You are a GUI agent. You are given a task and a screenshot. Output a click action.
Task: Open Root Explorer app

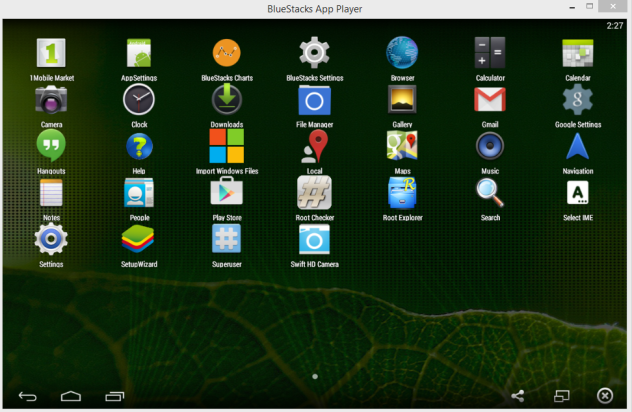pos(402,193)
